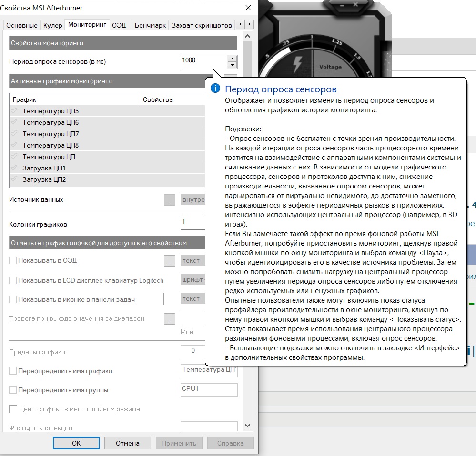Select the Загрузка ЦП1 row text
The height and width of the screenshot is (456, 476).
[44, 168]
